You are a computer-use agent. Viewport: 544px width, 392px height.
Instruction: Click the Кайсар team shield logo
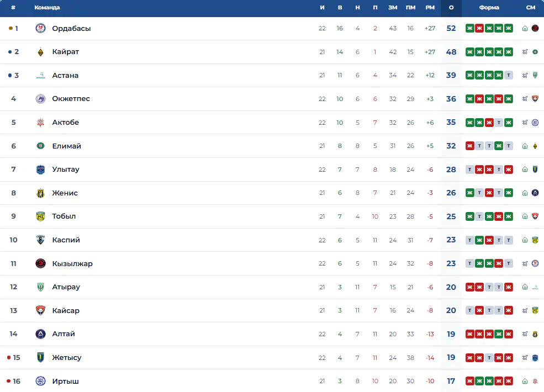click(x=40, y=310)
